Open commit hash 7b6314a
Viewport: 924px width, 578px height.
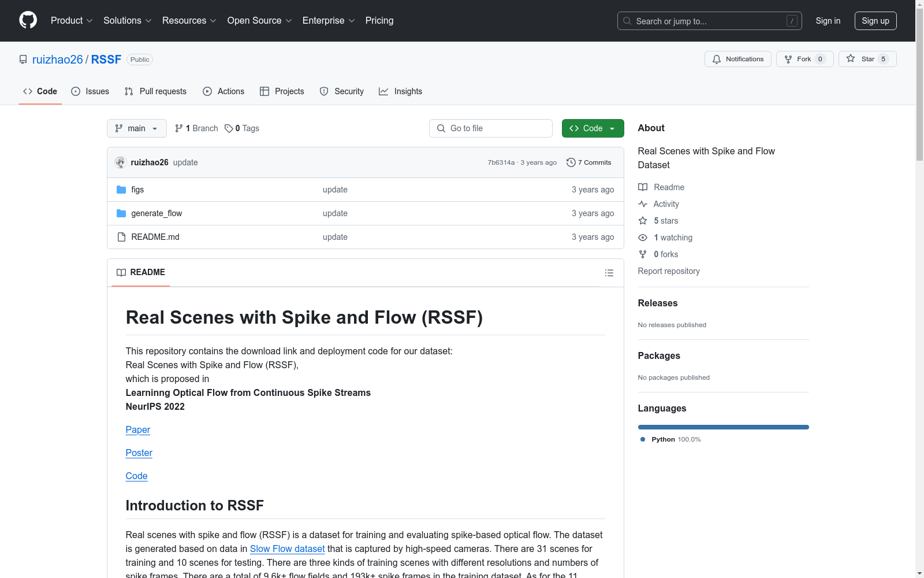(501, 162)
